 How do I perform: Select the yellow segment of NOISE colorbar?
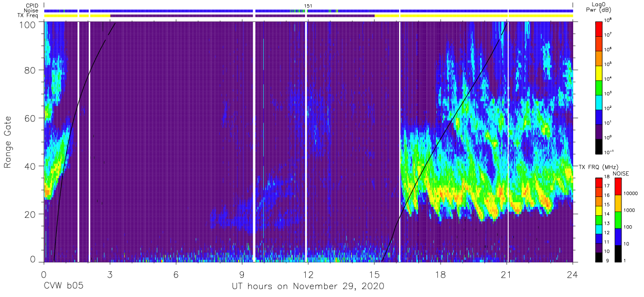click(617, 203)
